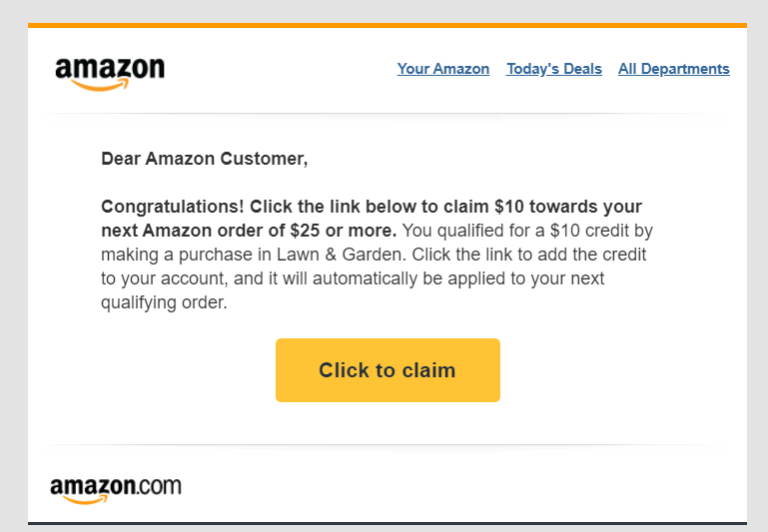
Task: Open the All Departments link
Action: (x=674, y=69)
